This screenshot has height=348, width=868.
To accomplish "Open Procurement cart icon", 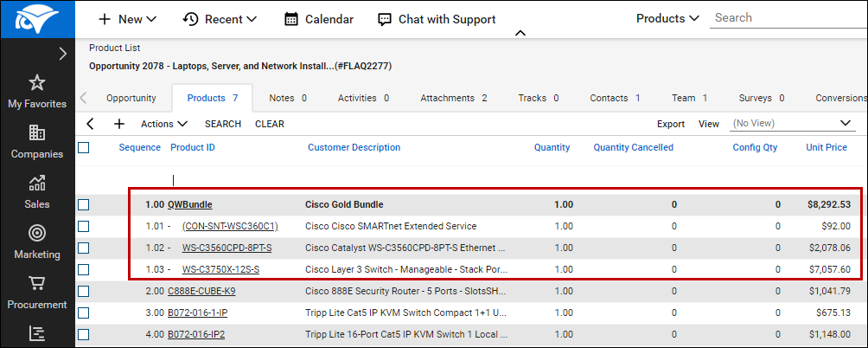I will 37,284.
